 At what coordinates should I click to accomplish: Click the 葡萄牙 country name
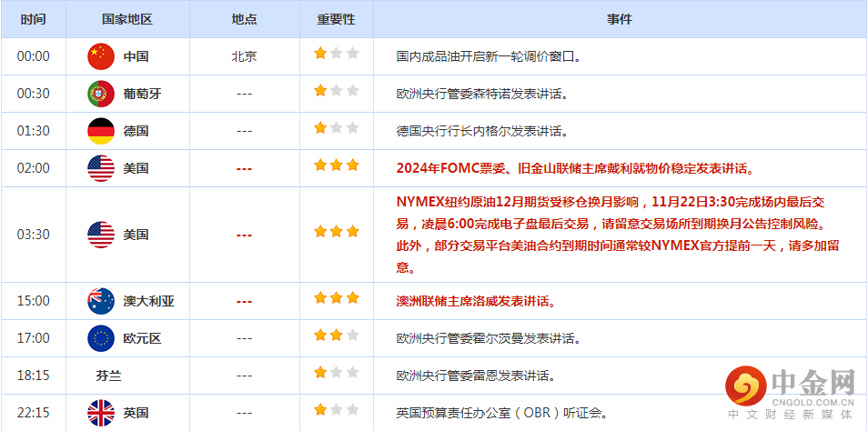click(142, 94)
